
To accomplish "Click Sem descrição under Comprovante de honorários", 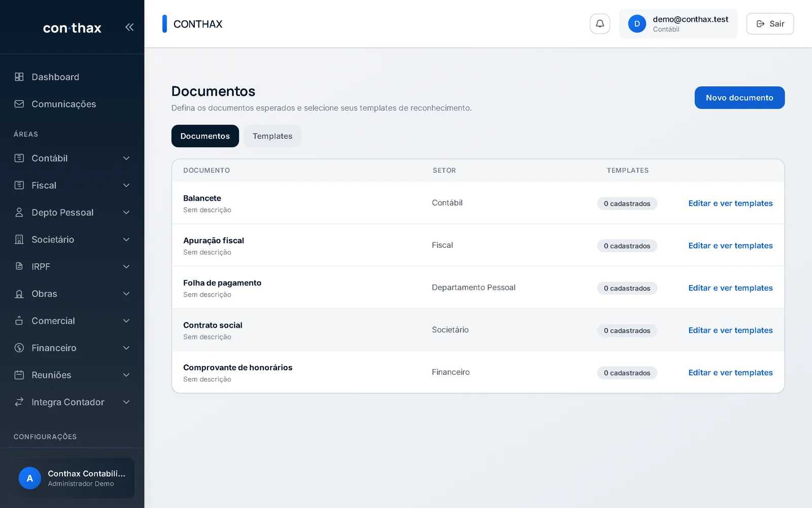I will tap(207, 379).
